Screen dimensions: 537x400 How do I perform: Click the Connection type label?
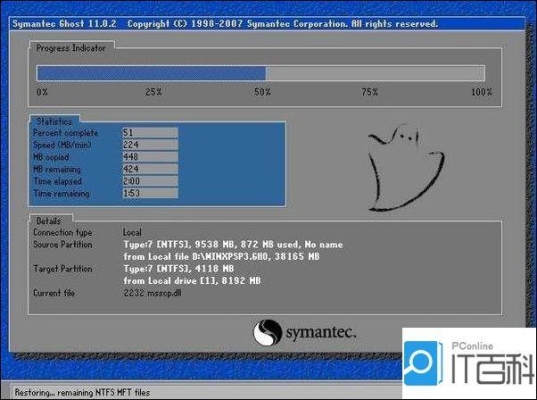click(x=63, y=233)
